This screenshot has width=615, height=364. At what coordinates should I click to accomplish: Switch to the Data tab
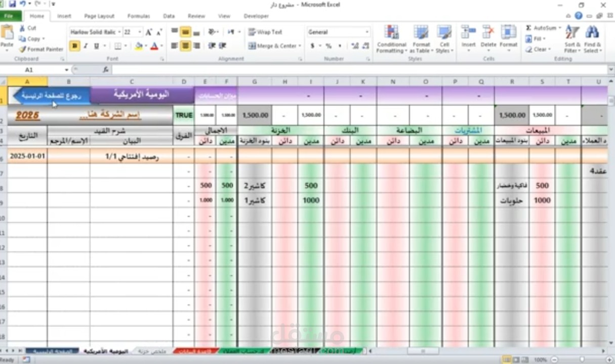(169, 16)
